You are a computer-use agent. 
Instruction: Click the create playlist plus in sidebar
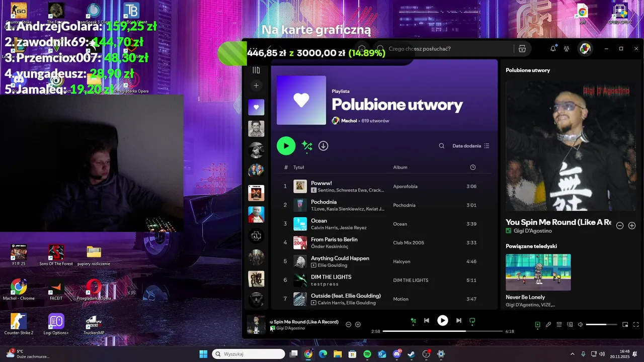pyautogui.click(x=256, y=85)
